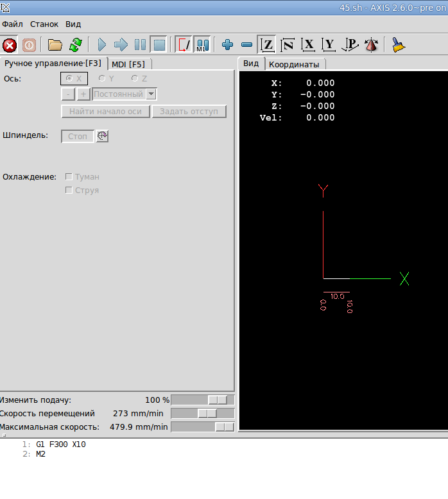The width and height of the screenshot is (448, 499).
Task: Select G-code line M2
Action: (40, 454)
